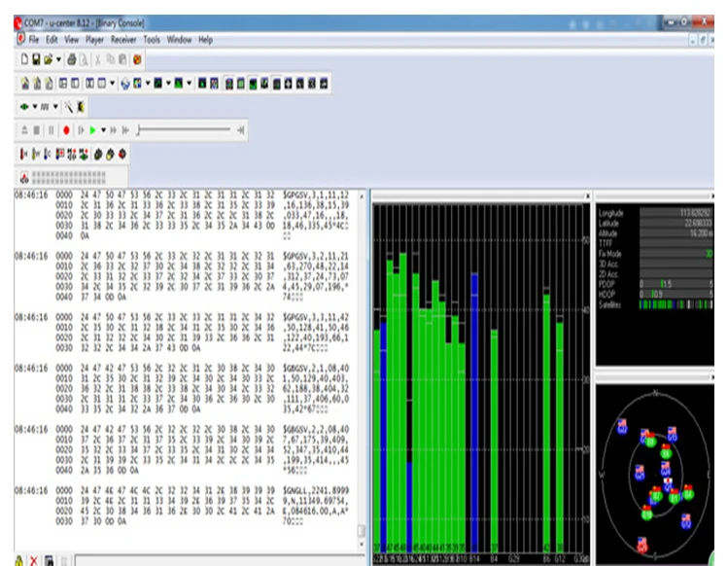Click the console filter input field
The image size is (728, 566).
(220, 560)
